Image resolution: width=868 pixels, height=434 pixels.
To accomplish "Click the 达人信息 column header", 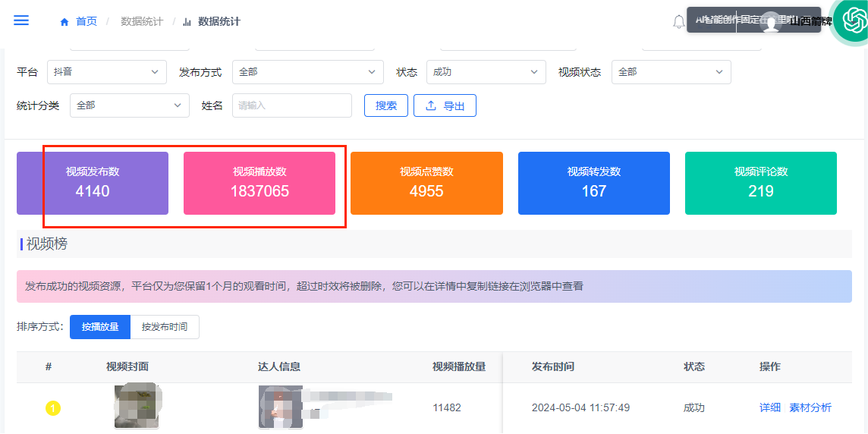I will click(279, 366).
